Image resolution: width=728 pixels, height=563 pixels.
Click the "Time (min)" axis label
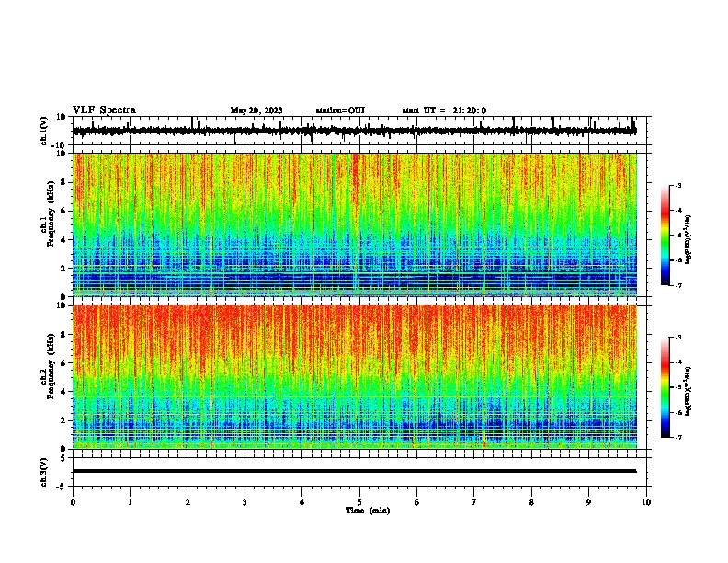[x=368, y=511]
